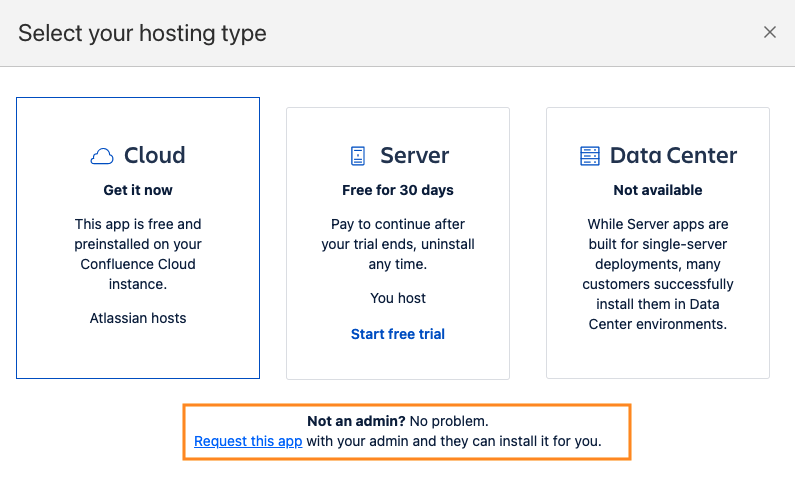The height and width of the screenshot is (479, 795).
Task: Open the Request this app link
Action: click(x=248, y=441)
